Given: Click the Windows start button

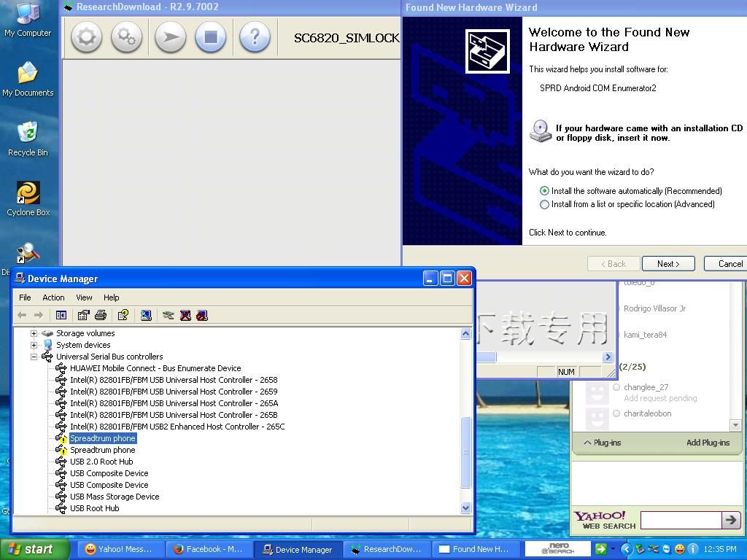Looking at the screenshot, I should pos(34,550).
